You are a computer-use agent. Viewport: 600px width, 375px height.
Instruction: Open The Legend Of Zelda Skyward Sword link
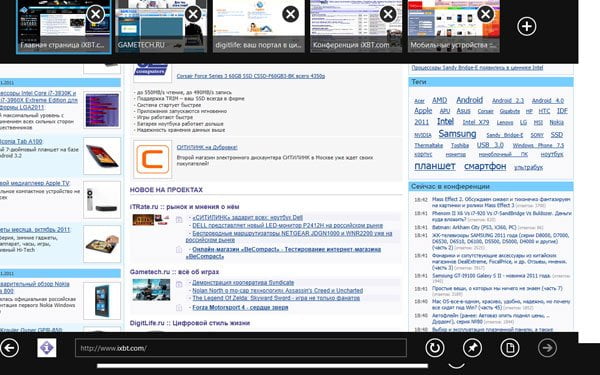(276, 298)
